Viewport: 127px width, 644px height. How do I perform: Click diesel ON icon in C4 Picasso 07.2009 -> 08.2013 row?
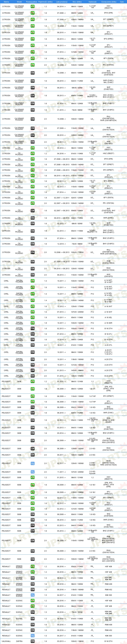click(32, 262)
